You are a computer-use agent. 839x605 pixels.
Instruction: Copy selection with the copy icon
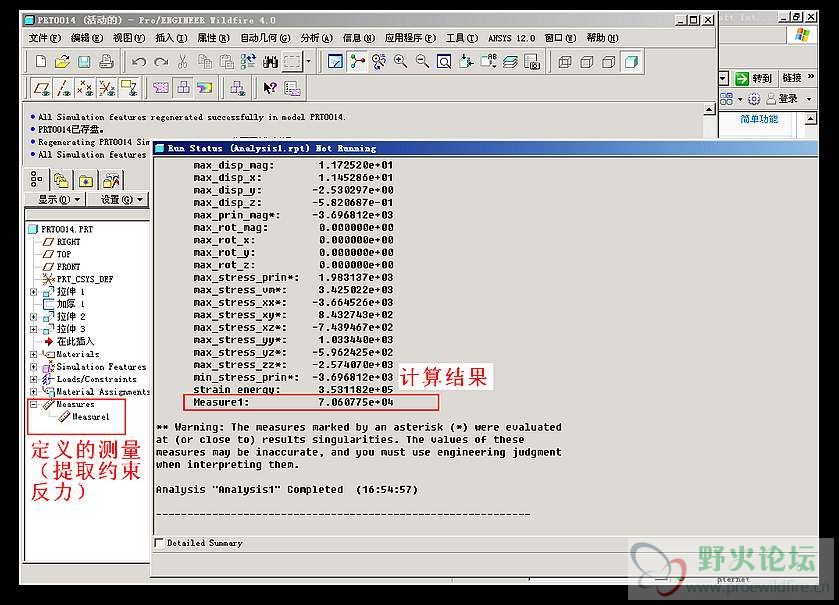pos(204,62)
